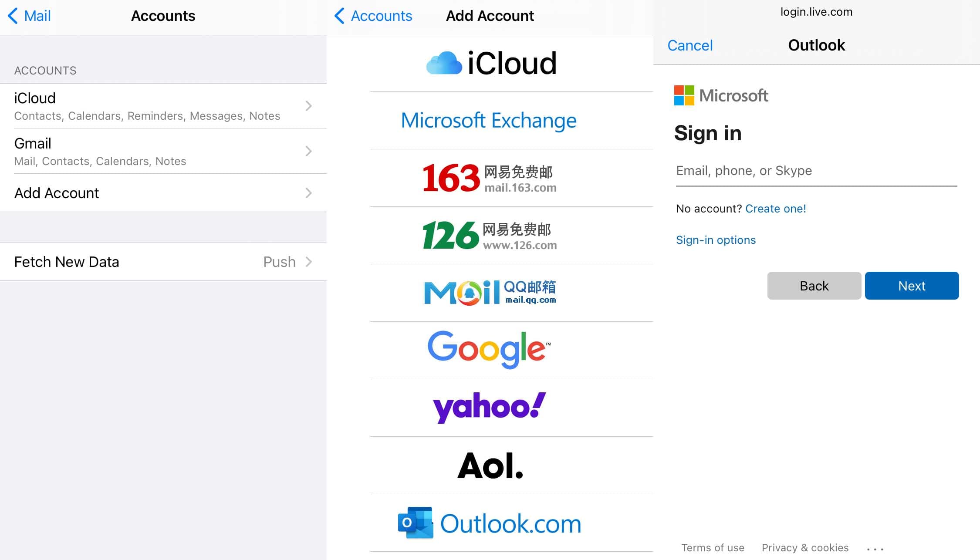Click the Create one! link
The height and width of the screenshot is (560, 980).
[775, 209]
